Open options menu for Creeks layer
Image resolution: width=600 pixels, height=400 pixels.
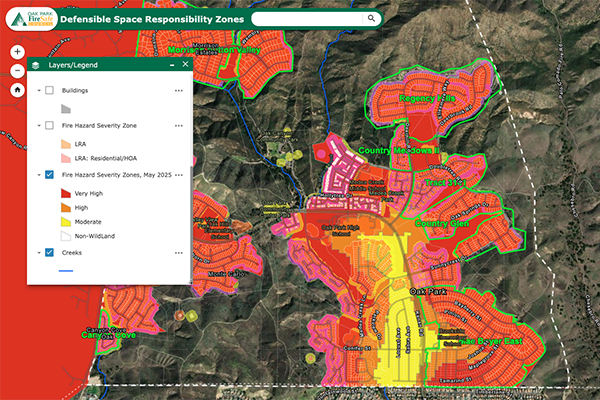(179, 253)
